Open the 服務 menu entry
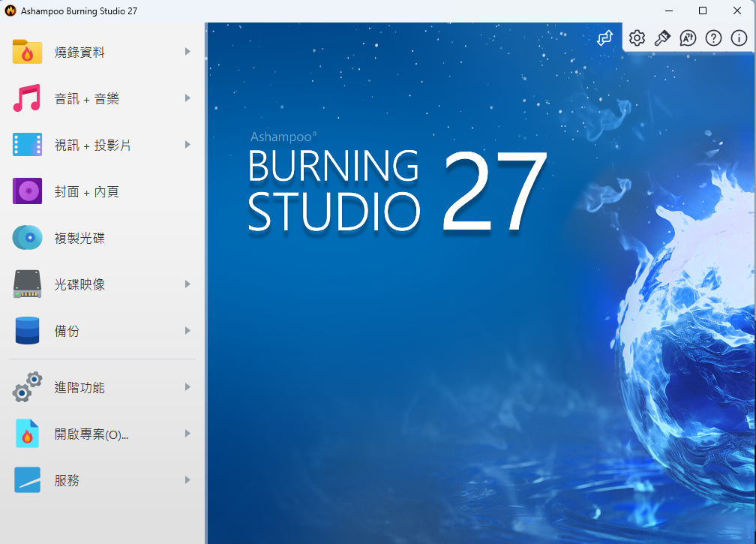The height and width of the screenshot is (544, 756). [102, 480]
